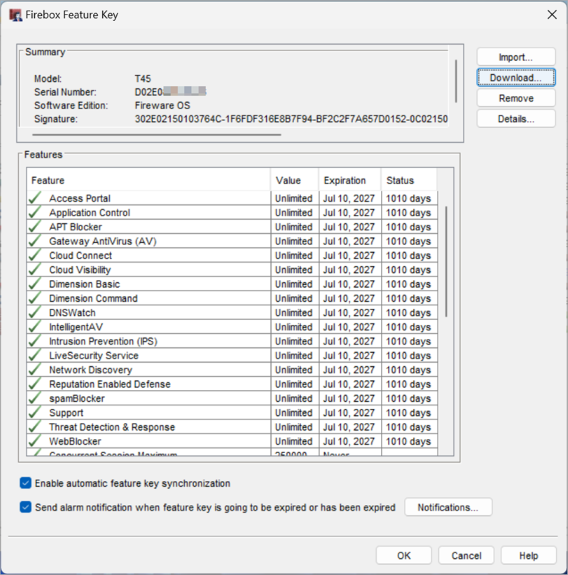568x575 pixels.
Task: Click the T45 model value
Action: click(x=143, y=78)
